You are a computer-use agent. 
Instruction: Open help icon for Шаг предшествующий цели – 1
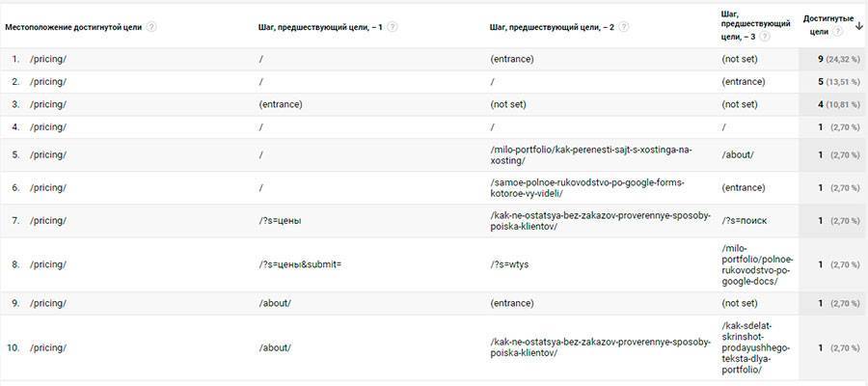393,27
